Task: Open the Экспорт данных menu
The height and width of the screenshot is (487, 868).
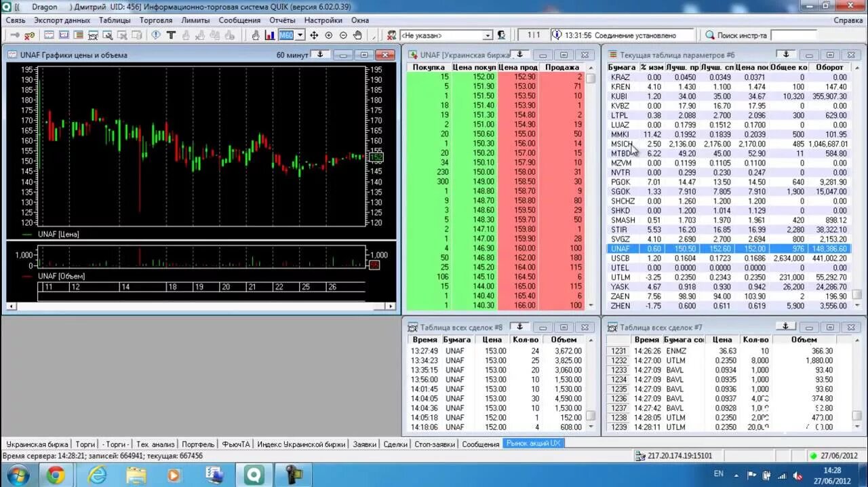Action: click(x=62, y=20)
